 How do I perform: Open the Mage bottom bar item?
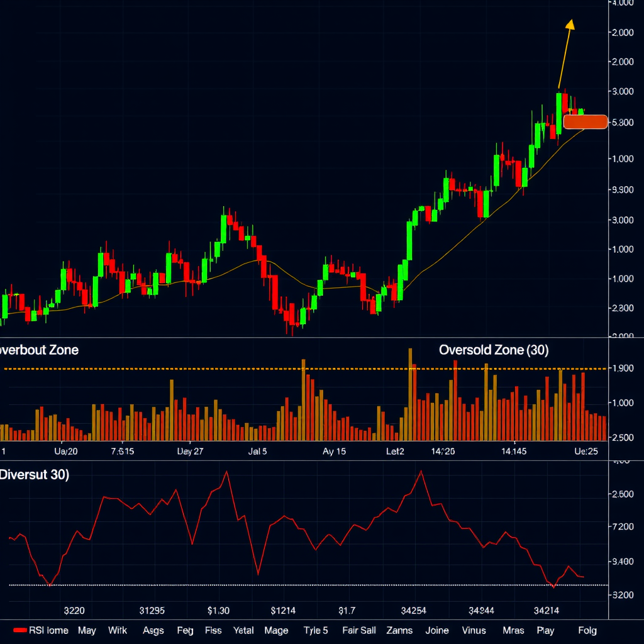pyautogui.click(x=276, y=630)
